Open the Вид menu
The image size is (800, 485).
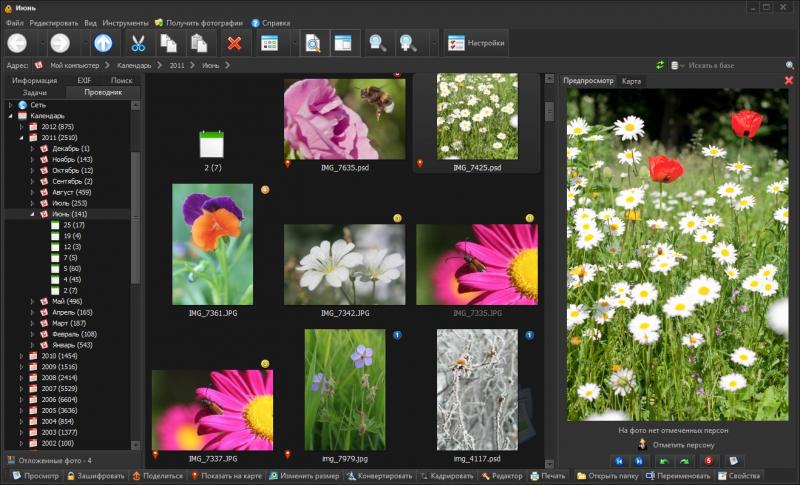point(90,23)
